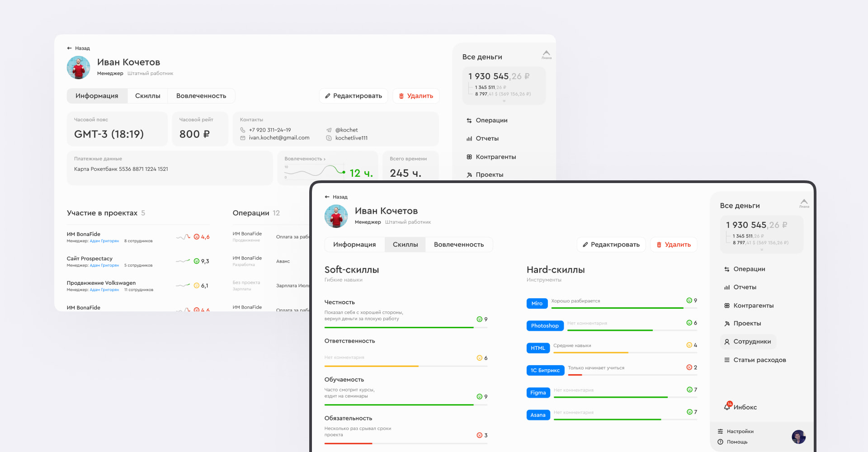Click the email icon next to ivan.kochet@gmail.com
The width and height of the screenshot is (868, 452).
tap(243, 138)
